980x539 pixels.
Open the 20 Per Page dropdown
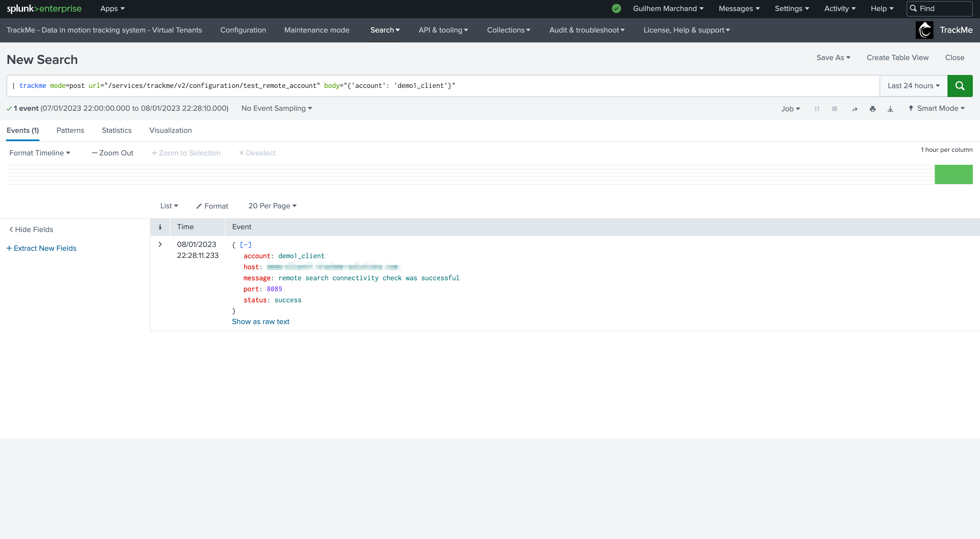pyautogui.click(x=272, y=206)
